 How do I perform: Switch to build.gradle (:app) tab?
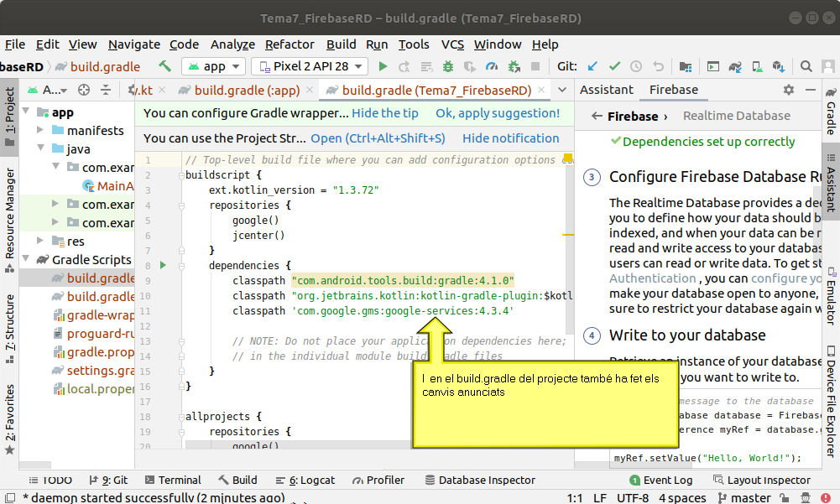click(247, 91)
